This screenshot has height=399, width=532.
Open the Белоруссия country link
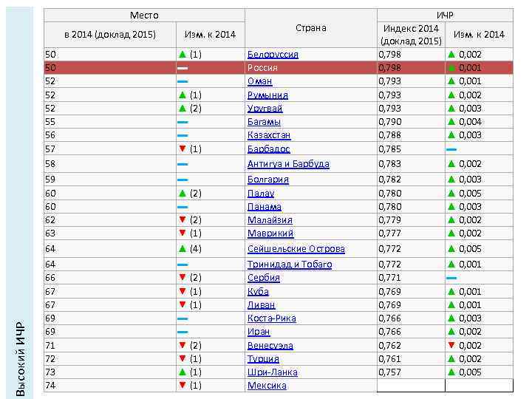point(273,54)
